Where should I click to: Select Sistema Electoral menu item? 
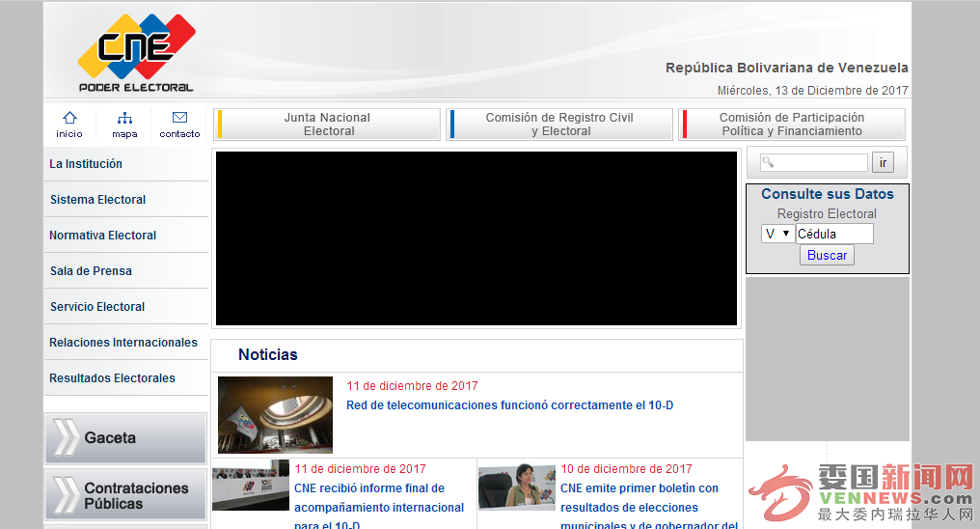coord(126,200)
